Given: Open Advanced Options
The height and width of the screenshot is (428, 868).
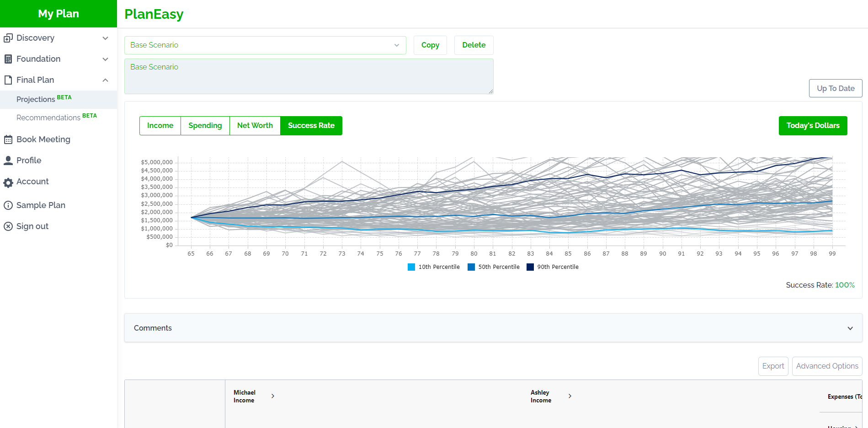Looking at the screenshot, I should (x=827, y=366).
